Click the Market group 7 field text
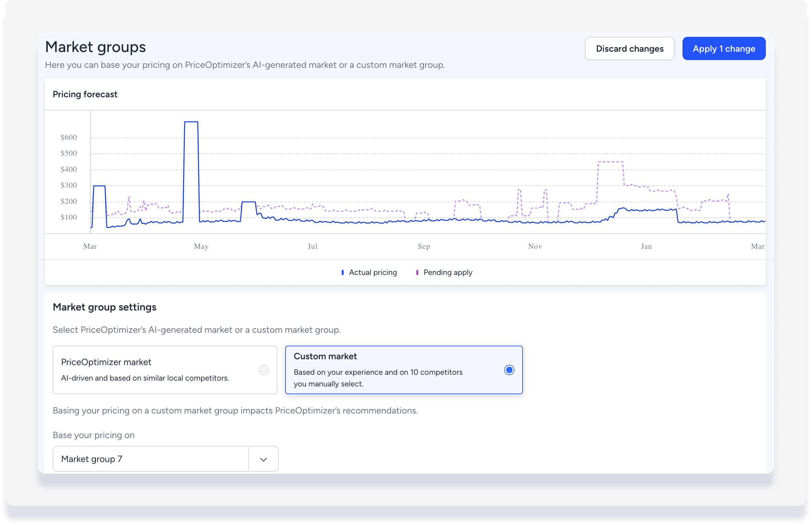This screenshot has width=812, height=525. pyautogui.click(x=92, y=459)
